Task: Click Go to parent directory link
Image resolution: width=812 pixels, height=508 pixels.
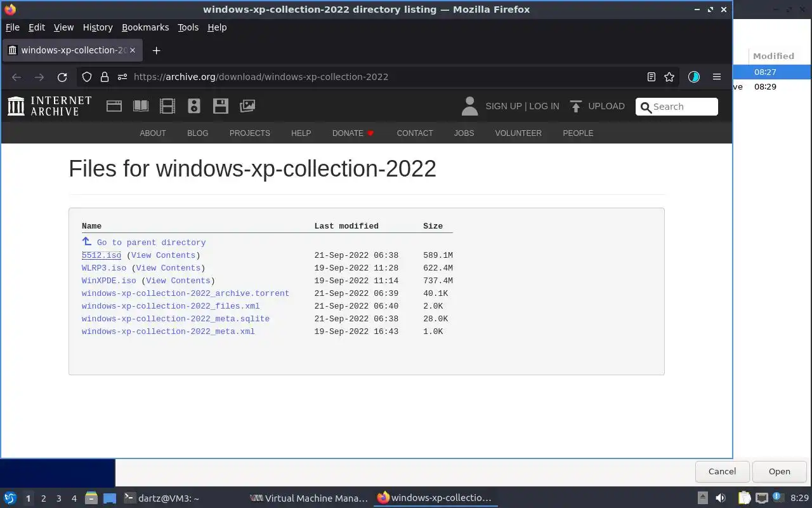Action: tap(151, 243)
